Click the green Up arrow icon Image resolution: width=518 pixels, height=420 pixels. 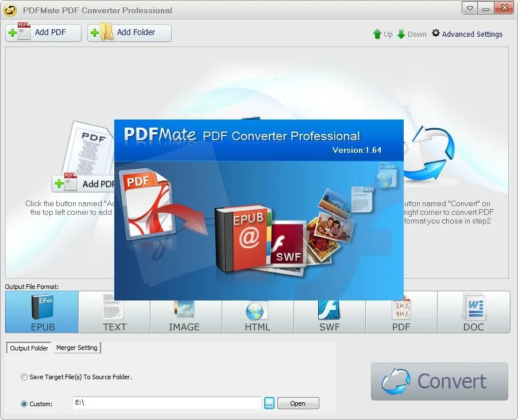(377, 34)
